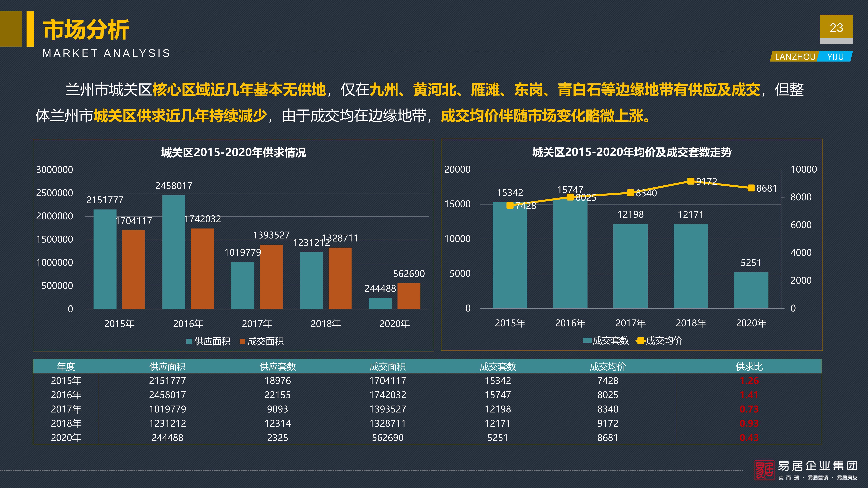Click the 22155 supply count cell
This screenshot has height=488, width=868.
coord(278,395)
